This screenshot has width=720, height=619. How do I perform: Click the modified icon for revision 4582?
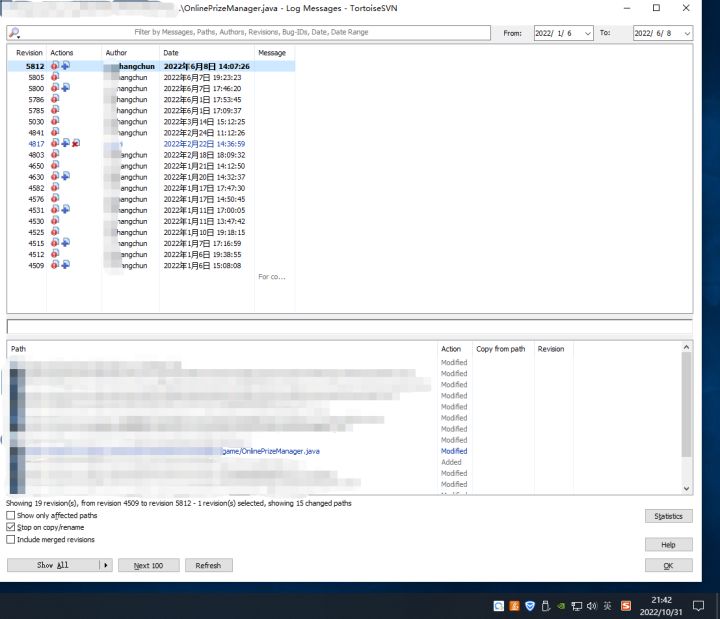pyautogui.click(x=55, y=187)
